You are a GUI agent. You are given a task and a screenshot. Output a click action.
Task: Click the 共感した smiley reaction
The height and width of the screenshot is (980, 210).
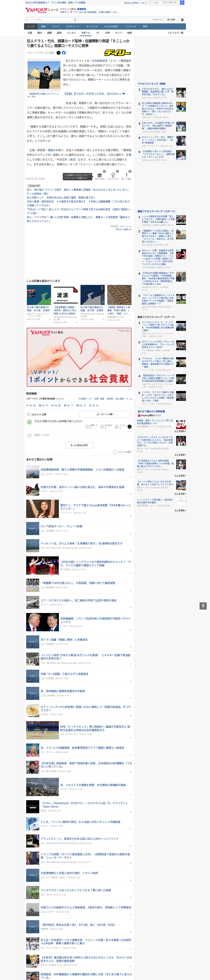pyautogui.click(x=88, y=426)
